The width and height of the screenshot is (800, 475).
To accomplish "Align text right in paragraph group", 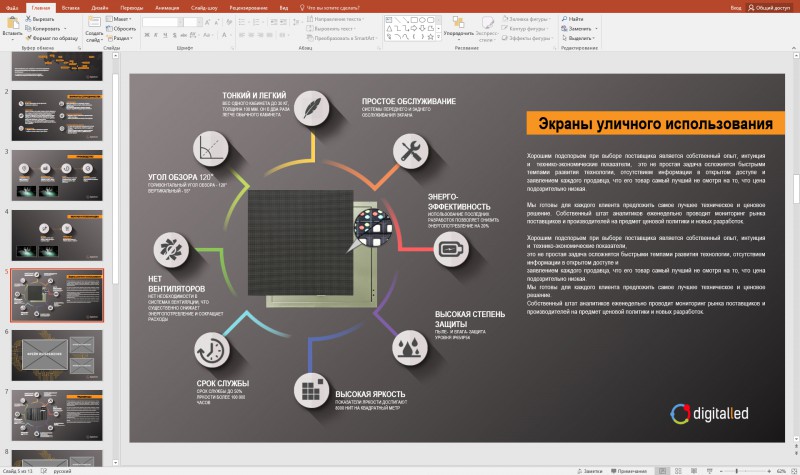I will point(261,35).
